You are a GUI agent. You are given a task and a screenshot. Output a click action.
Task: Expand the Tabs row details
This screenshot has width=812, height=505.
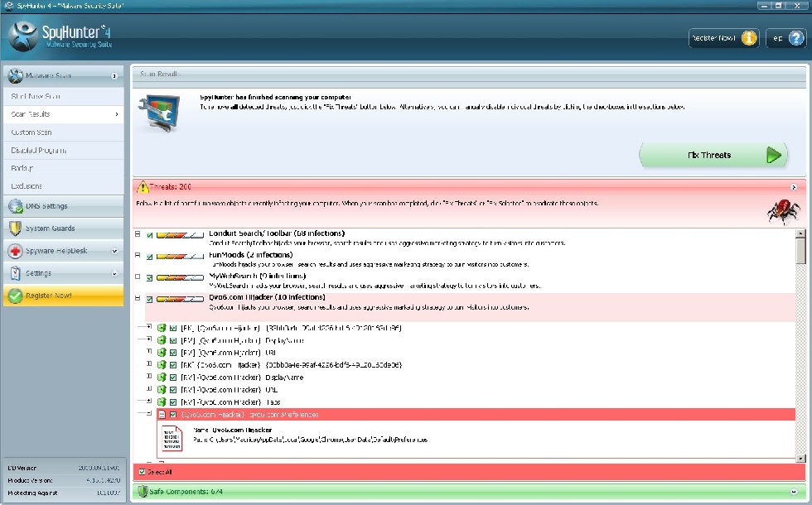coord(149,401)
